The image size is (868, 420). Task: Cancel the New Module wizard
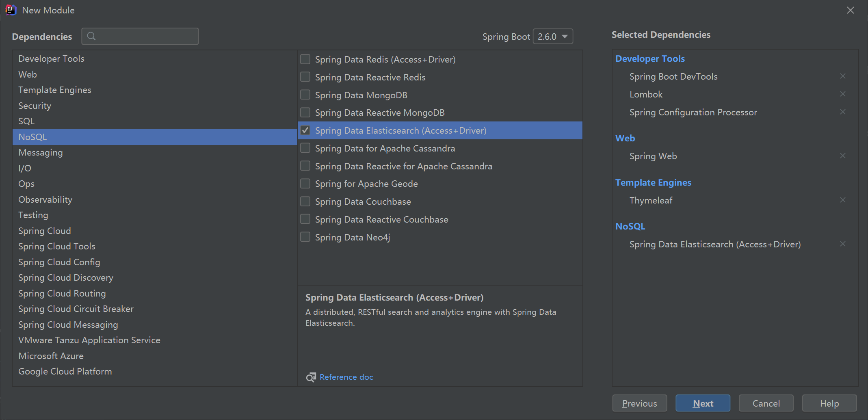pyautogui.click(x=766, y=403)
